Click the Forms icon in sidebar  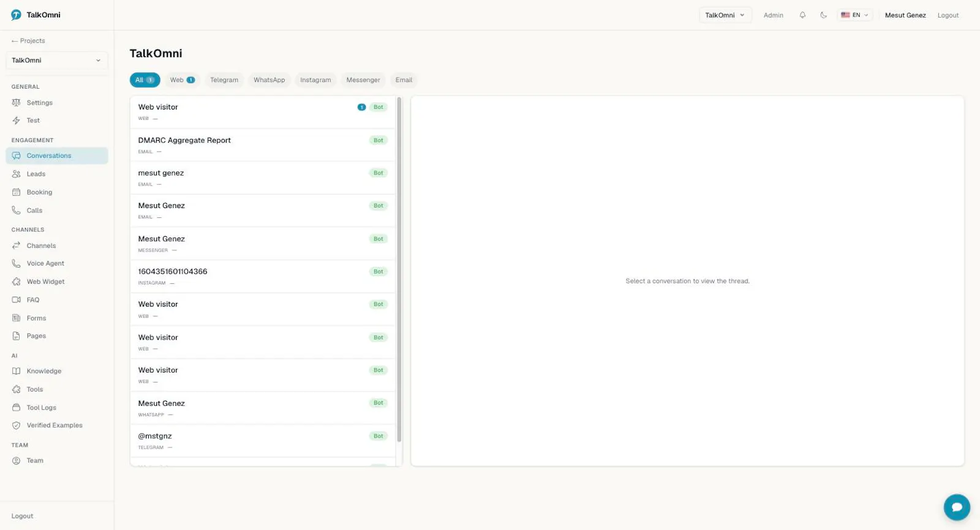click(x=17, y=318)
